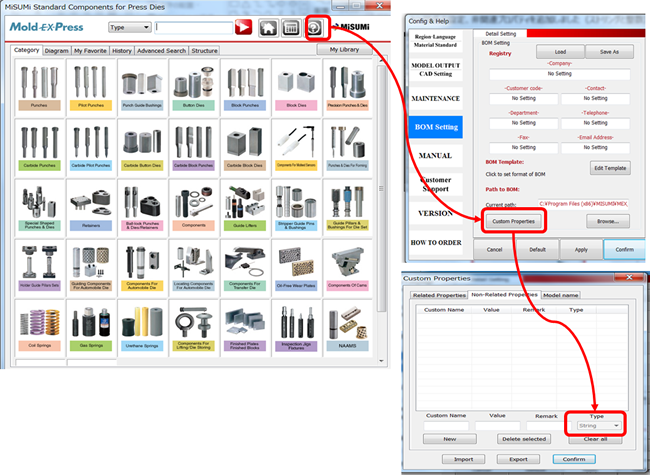
Task: Click Apply in Config & Help
Action: (x=581, y=250)
